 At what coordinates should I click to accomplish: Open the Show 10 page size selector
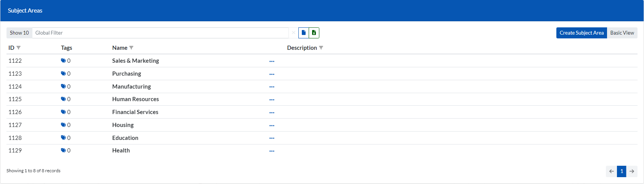pyautogui.click(x=19, y=33)
